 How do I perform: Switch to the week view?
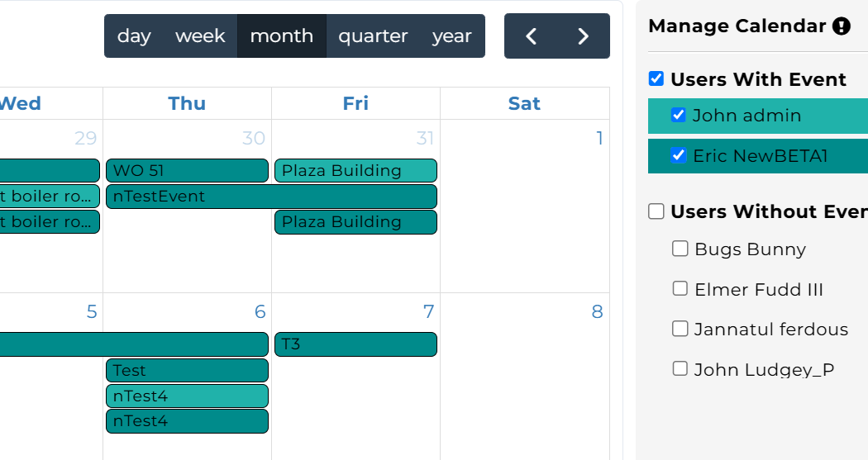[x=200, y=36]
